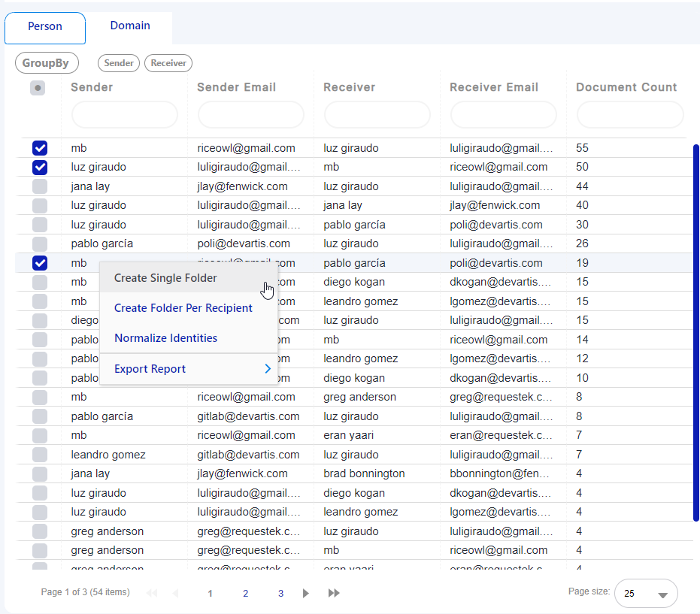Viewport: 700px width, 614px height.
Task: Select the Receiver group-by chip
Action: pos(168,63)
